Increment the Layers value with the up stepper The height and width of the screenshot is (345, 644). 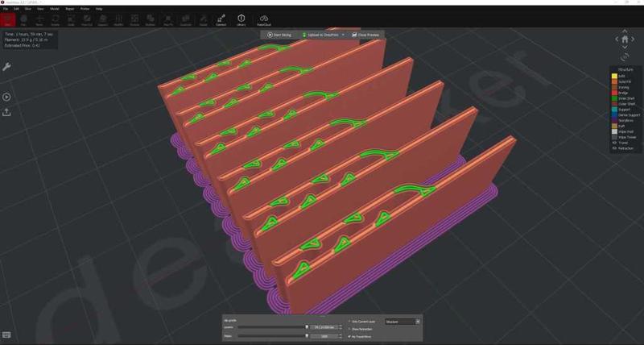(340, 326)
